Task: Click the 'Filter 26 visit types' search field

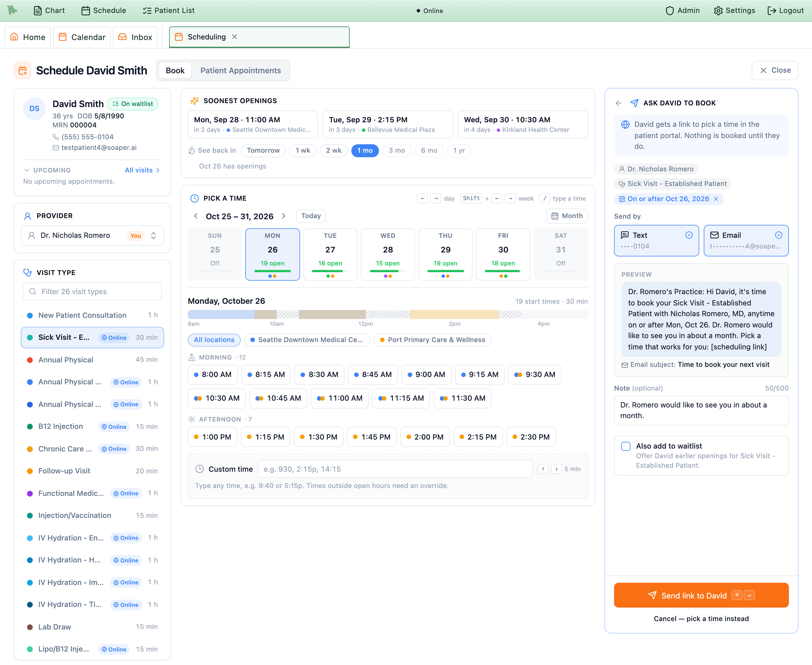Action: click(92, 292)
